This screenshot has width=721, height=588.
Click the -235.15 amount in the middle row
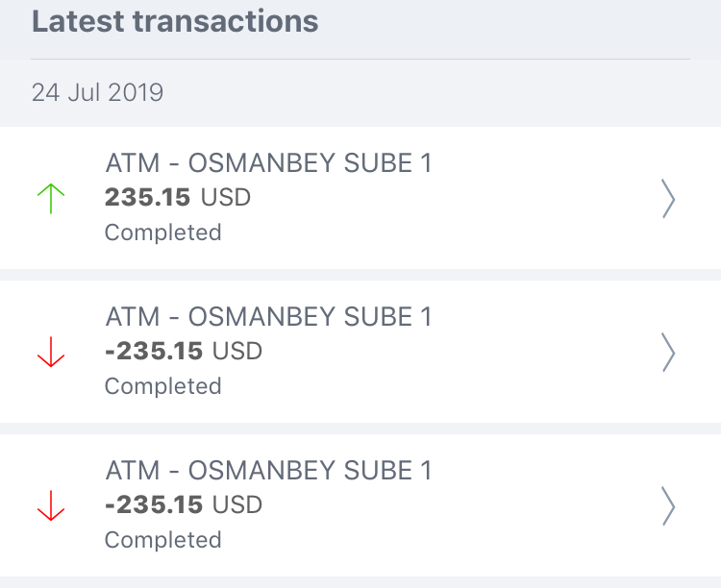[x=154, y=352]
